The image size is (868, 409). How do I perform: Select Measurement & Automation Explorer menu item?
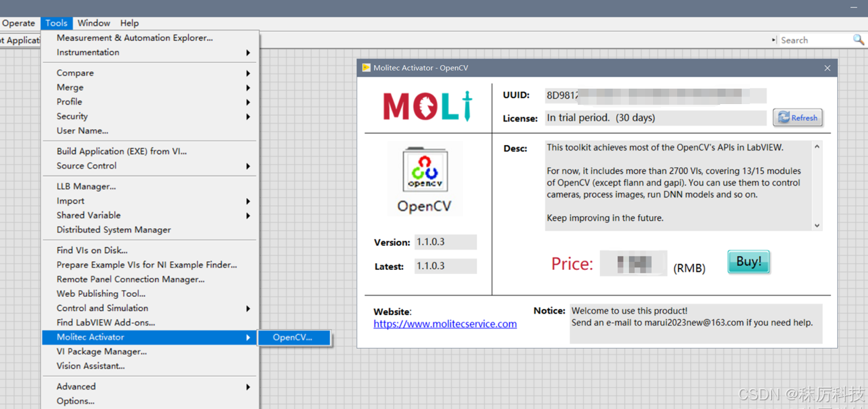coord(150,38)
